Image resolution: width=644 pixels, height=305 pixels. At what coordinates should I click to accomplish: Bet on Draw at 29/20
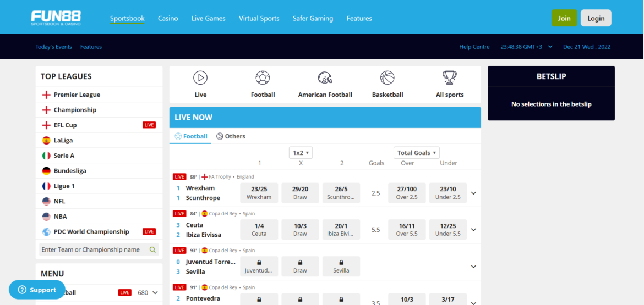click(300, 193)
